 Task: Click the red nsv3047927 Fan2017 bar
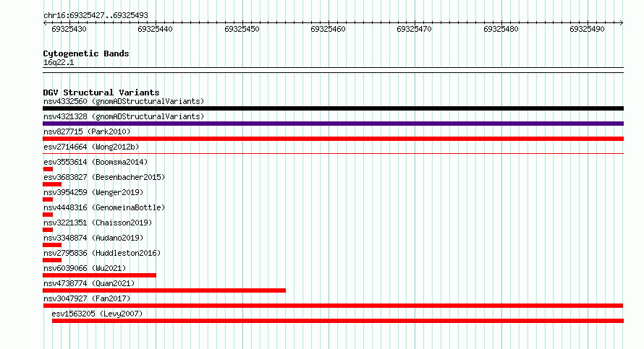pos(333,306)
